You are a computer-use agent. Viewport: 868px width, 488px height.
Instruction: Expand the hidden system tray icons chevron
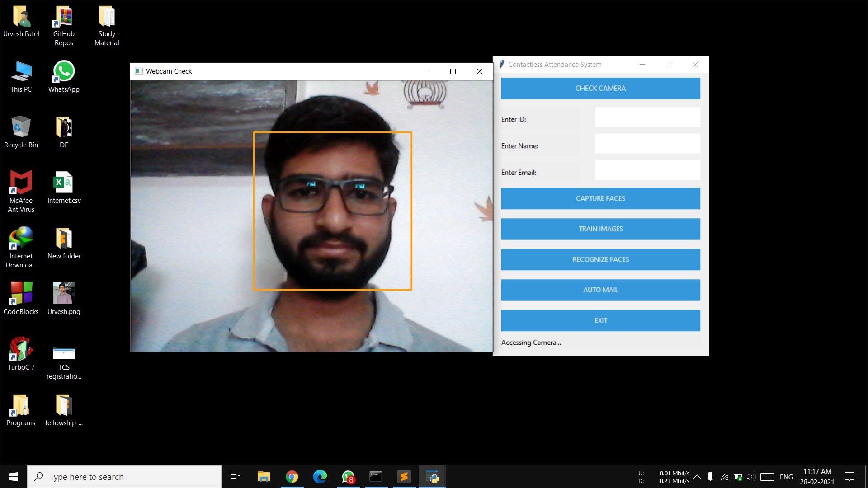(697, 477)
